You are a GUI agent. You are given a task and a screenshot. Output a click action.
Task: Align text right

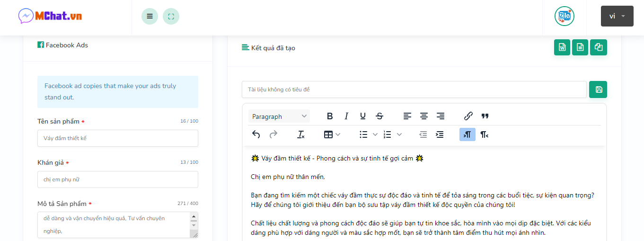441,116
